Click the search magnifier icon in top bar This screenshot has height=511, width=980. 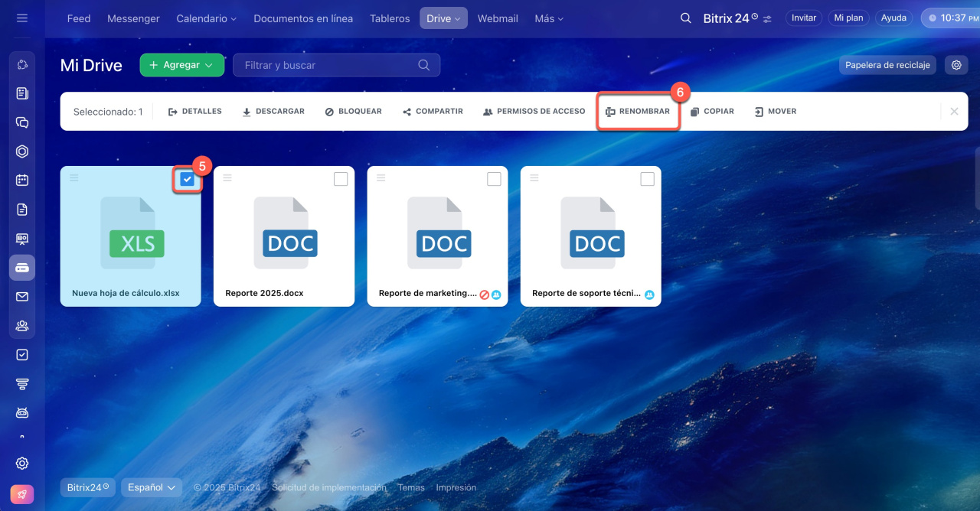pos(685,18)
